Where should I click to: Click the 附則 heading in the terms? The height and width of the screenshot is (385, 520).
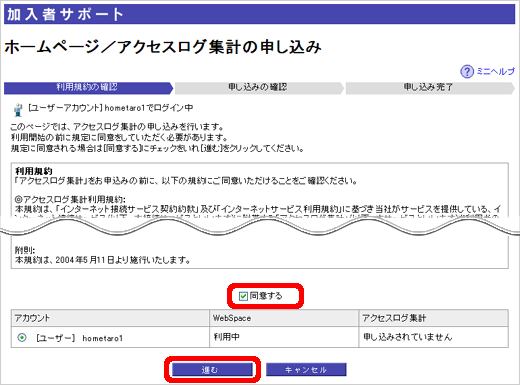pyautogui.click(x=25, y=250)
